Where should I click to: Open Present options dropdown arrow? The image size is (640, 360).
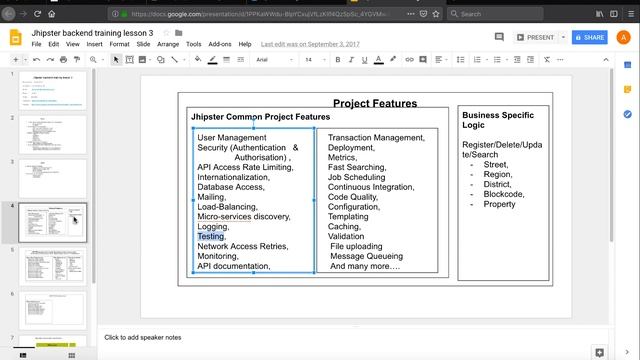[x=563, y=37]
